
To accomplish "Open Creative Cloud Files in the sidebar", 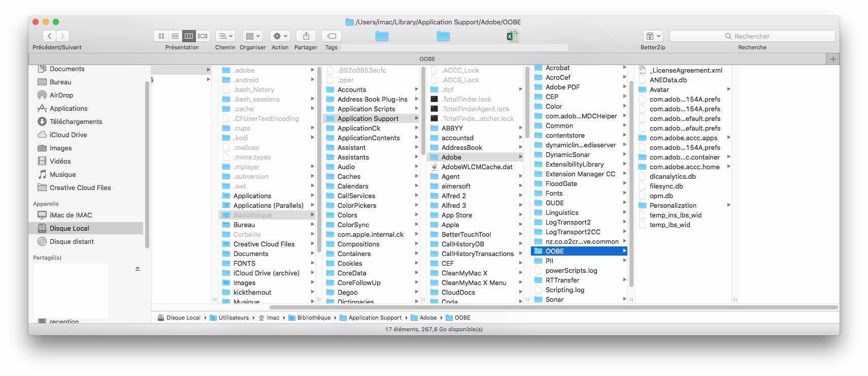I will pos(80,187).
